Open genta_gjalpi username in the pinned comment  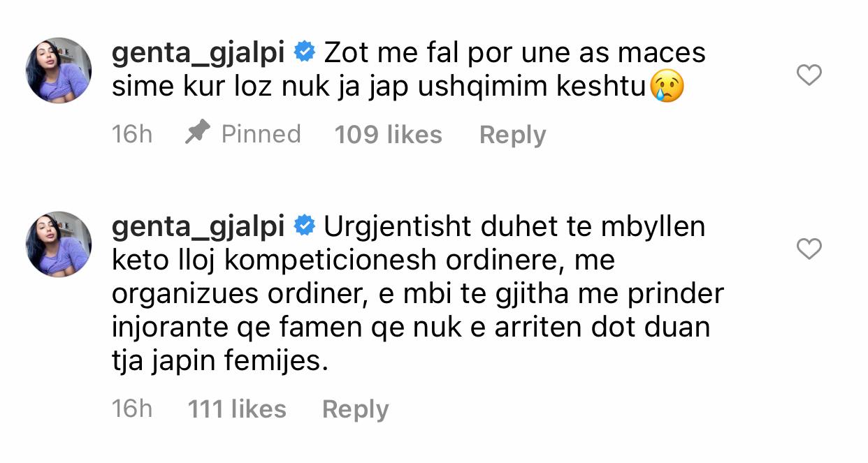(198, 53)
